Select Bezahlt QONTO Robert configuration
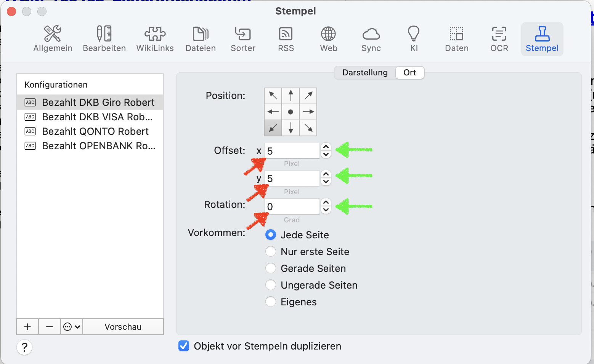The image size is (594, 364). click(95, 131)
